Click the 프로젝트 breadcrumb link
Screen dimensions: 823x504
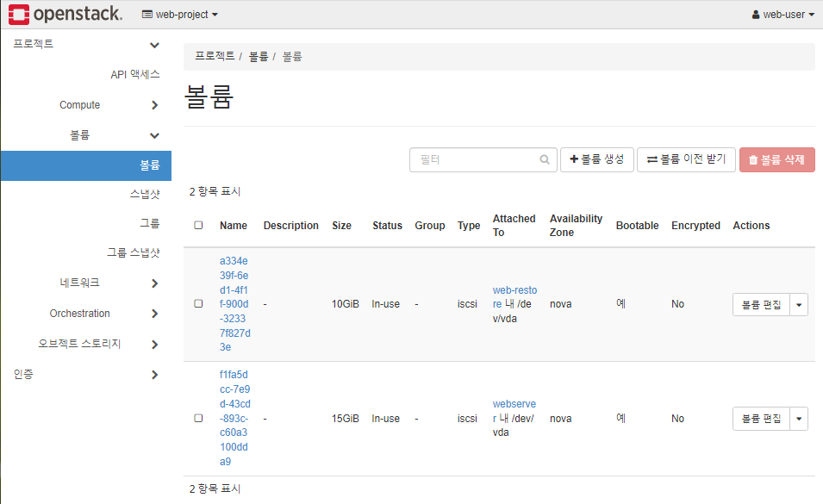point(215,56)
